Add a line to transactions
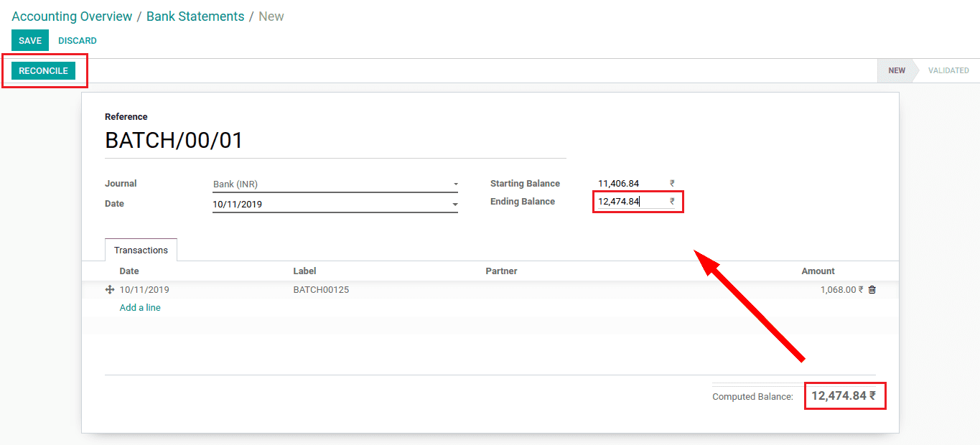 click(x=140, y=307)
